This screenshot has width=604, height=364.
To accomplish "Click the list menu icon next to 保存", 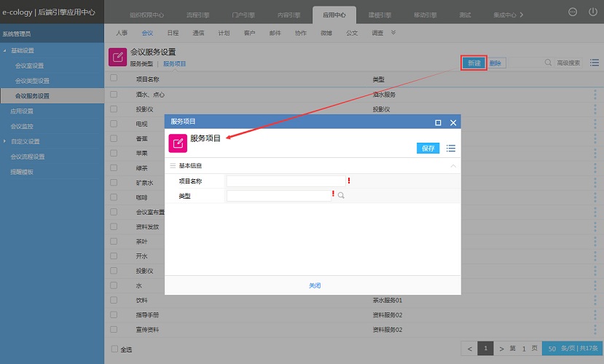I will point(451,148).
